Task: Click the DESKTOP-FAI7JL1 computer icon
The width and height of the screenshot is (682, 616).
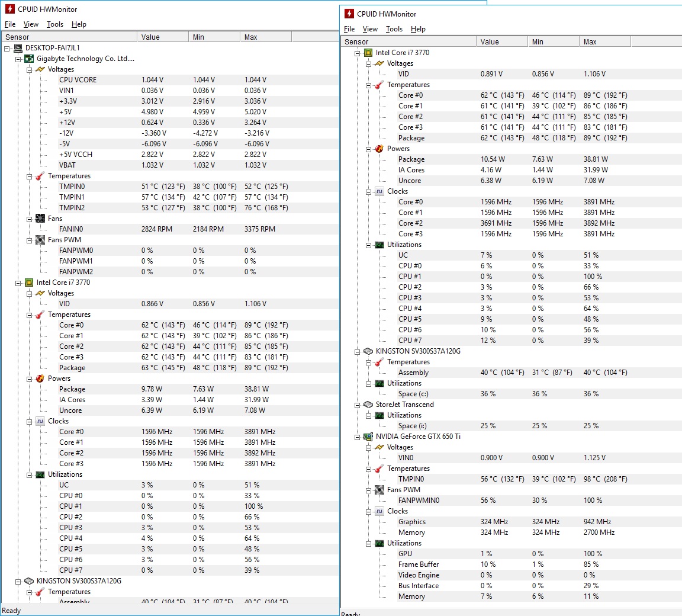Action: click(18, 48)
